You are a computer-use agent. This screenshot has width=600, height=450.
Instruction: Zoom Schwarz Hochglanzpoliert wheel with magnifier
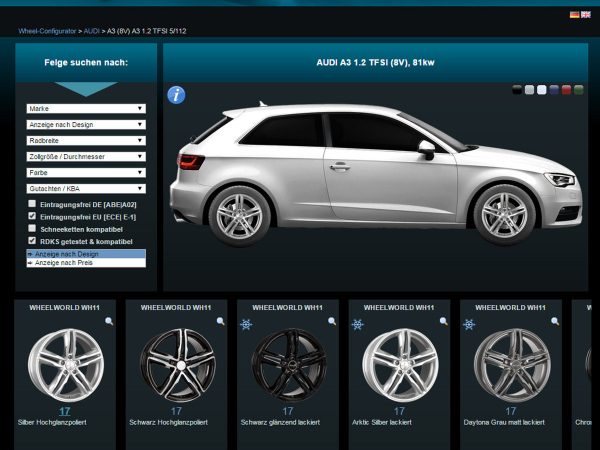pyautogui.click(x=220, y=321)
